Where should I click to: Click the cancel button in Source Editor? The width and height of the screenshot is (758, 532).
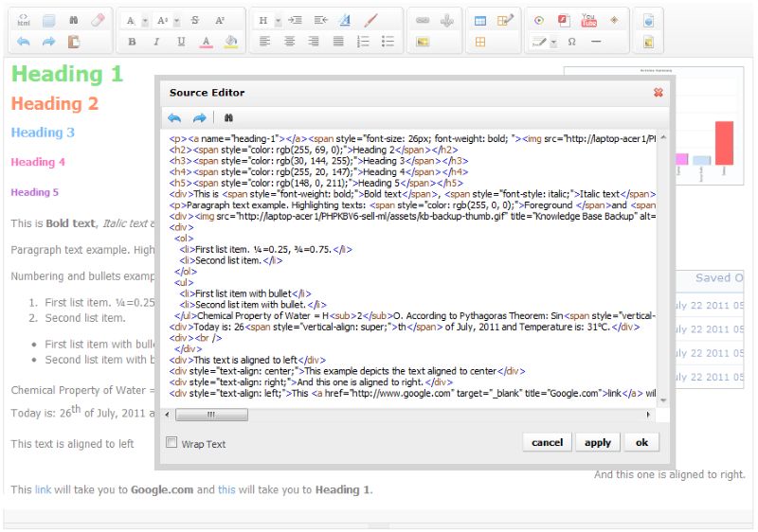pos(547,442)
